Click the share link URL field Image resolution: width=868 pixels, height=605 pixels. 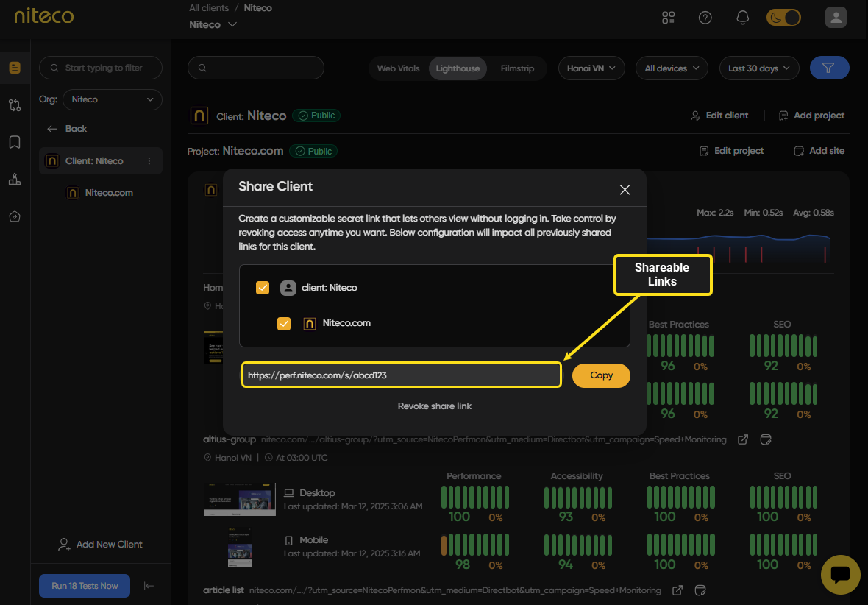[x=402, y=375]
